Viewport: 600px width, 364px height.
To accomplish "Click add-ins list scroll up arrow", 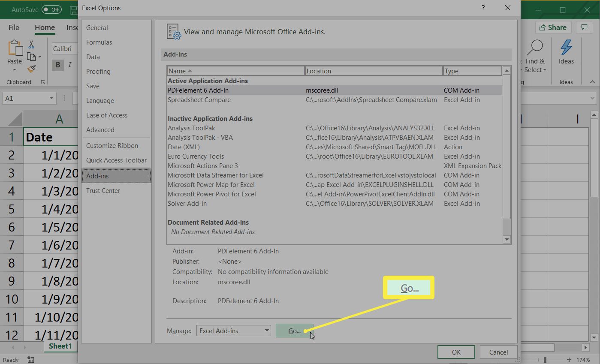I will 507,70.
